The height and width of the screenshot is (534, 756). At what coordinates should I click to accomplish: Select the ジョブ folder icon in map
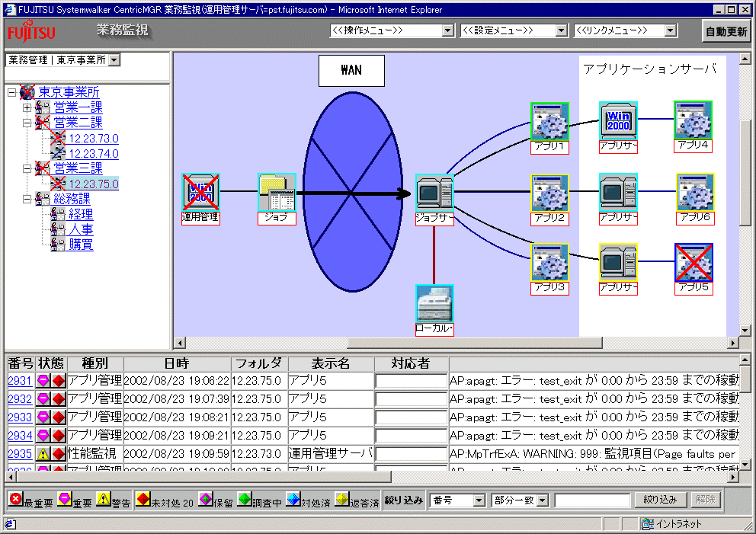tap(276, 193)
